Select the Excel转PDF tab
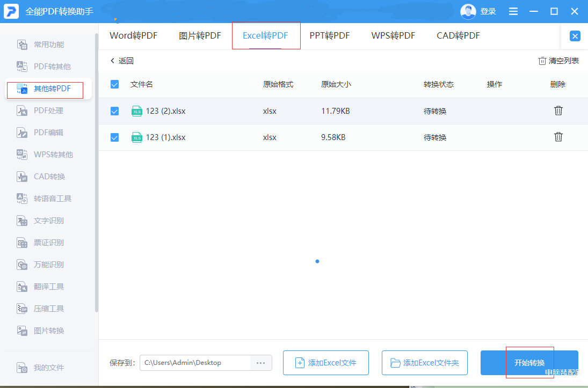The width and height of the screenshot is (588, 388). pyautogui.click(x=265, y=35)
